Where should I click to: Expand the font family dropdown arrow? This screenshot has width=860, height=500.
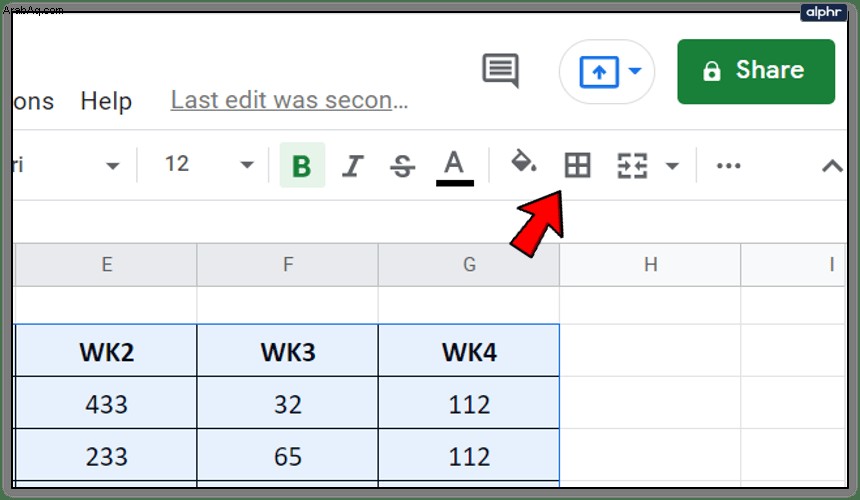[x=112, y=166]
